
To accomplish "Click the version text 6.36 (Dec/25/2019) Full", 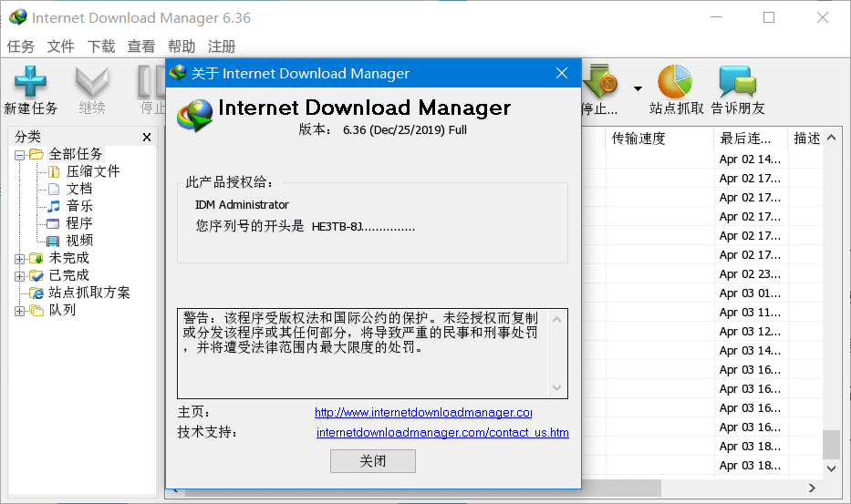I will (x=405, y=130).
